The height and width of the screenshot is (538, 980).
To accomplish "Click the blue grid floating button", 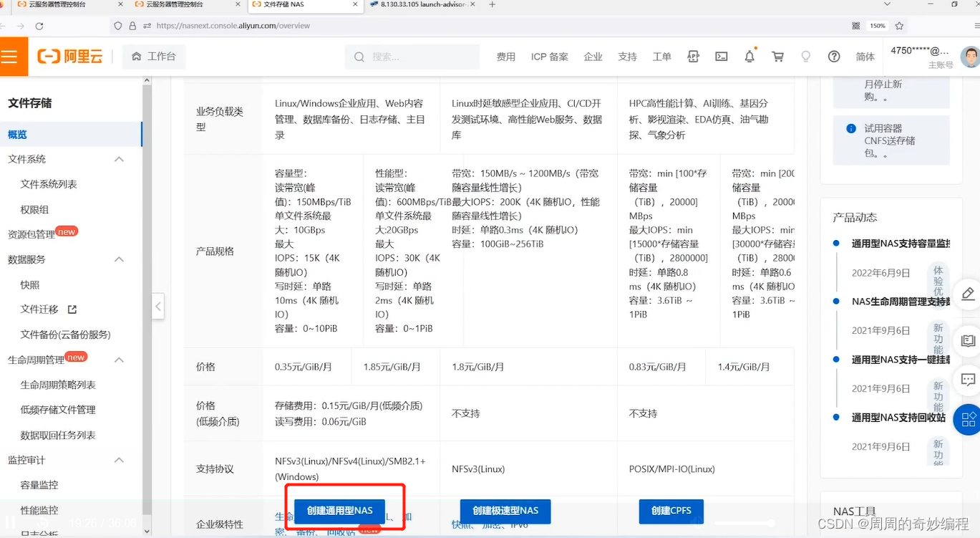I will coord(969,419).
